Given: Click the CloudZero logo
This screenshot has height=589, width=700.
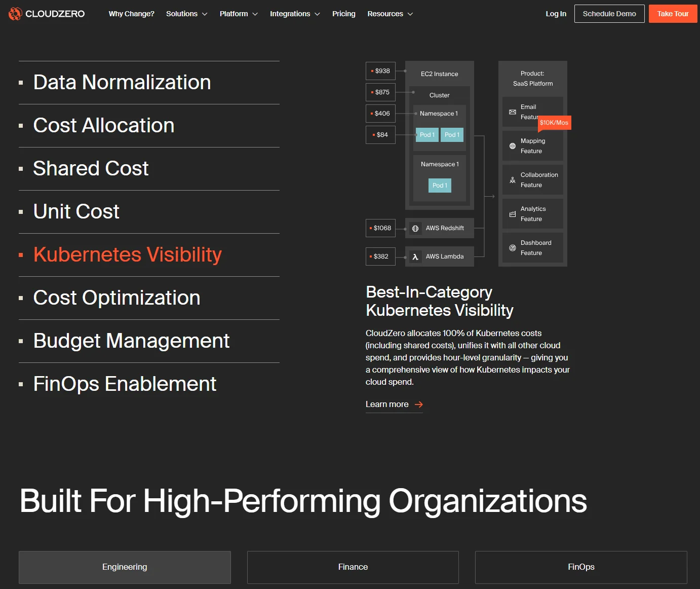Looking at the screenshot, I should (x=47, y=14).
